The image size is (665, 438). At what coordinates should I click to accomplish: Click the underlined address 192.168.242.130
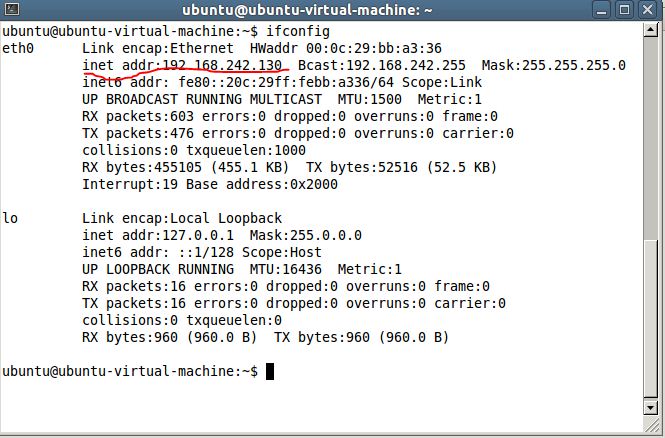[222, 65]
